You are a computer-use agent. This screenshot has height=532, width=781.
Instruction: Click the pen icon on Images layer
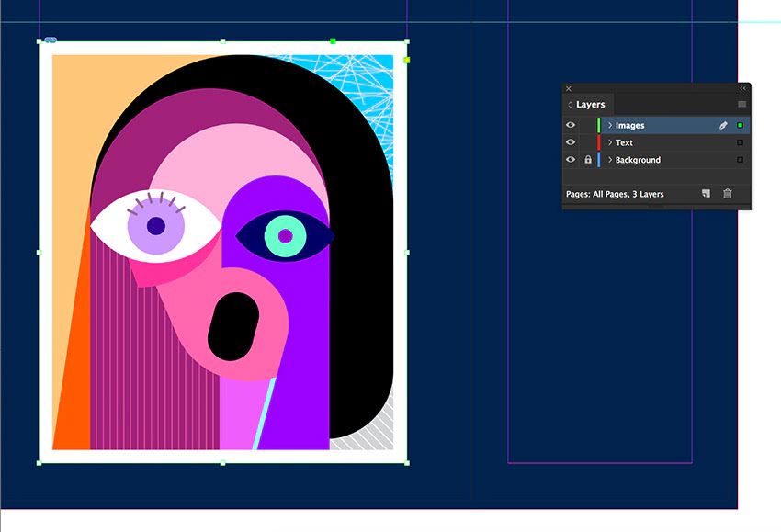[x=723, y=126]
